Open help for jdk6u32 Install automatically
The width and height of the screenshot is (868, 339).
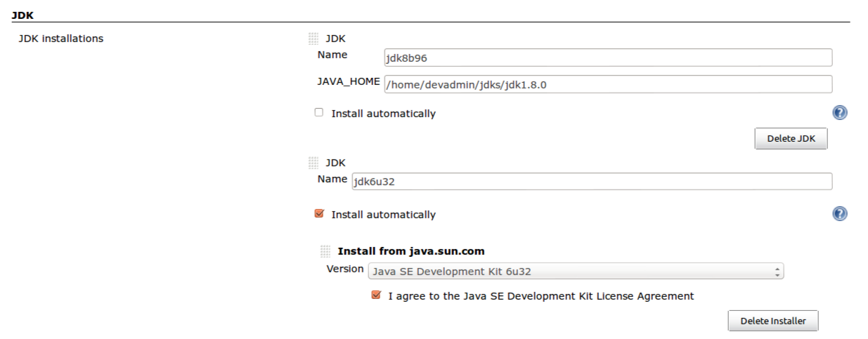839,214
